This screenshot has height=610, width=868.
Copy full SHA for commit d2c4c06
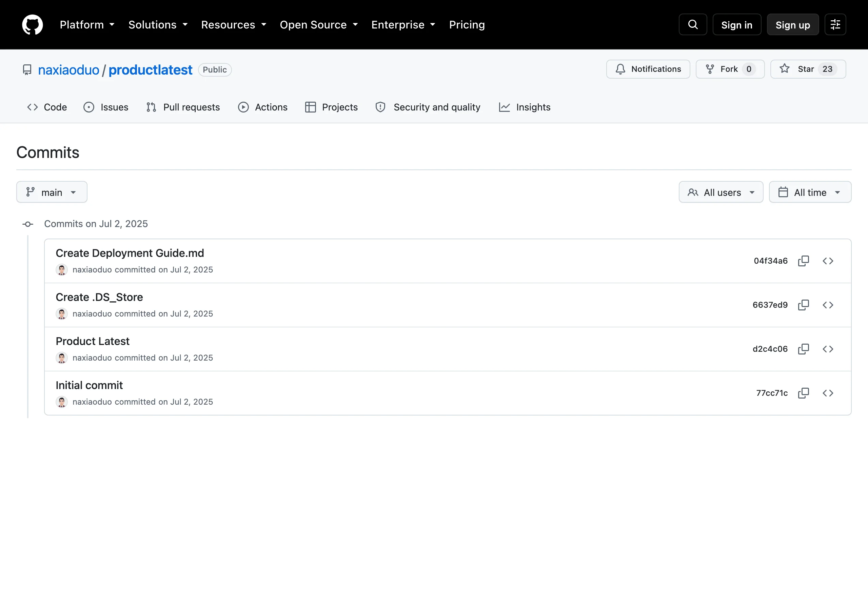[803, 349]
